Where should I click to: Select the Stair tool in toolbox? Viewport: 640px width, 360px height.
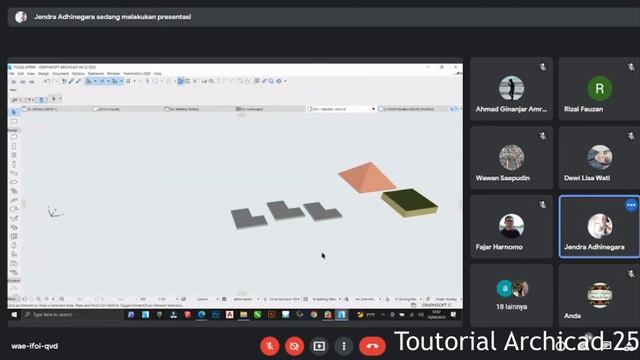(14, 191)
